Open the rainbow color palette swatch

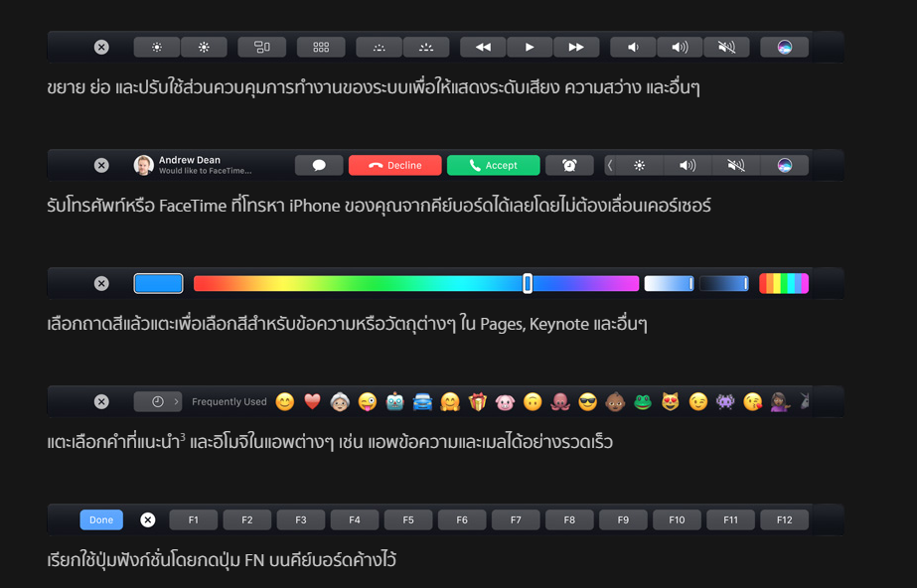784,283
